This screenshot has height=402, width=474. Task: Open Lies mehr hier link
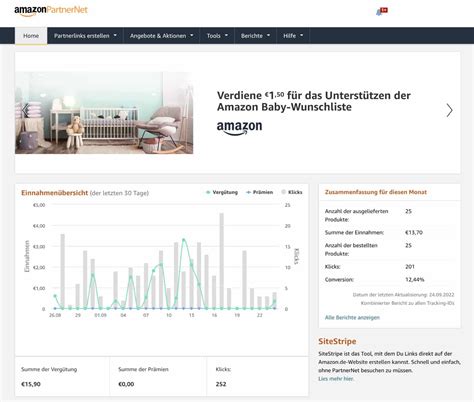[x=336, y=379]
